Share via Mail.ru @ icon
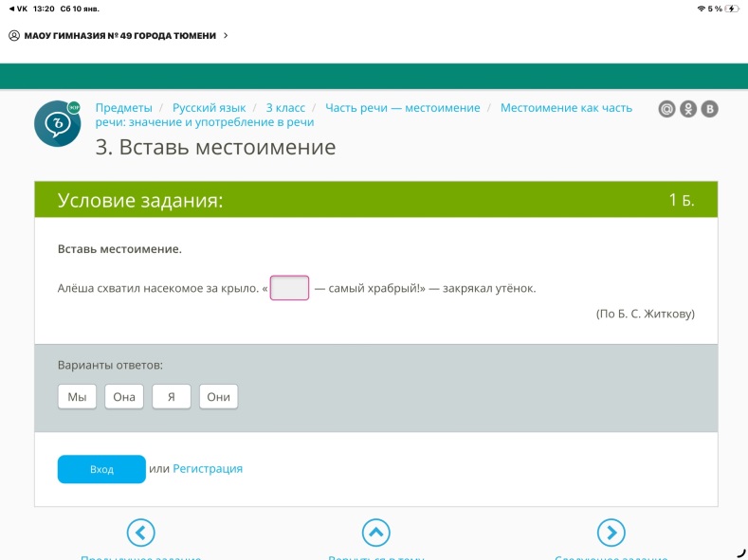Screen dimensions: 748x560 tap(667, 109)
